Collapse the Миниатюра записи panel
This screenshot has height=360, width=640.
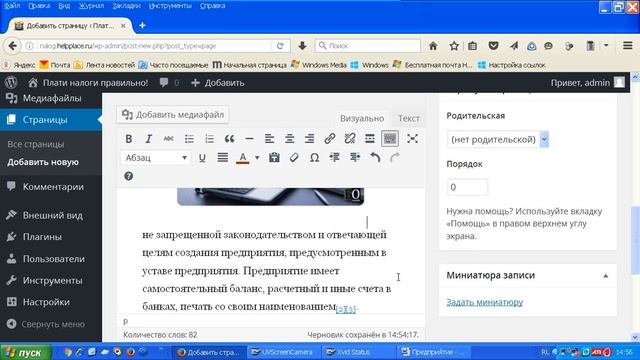606,276
